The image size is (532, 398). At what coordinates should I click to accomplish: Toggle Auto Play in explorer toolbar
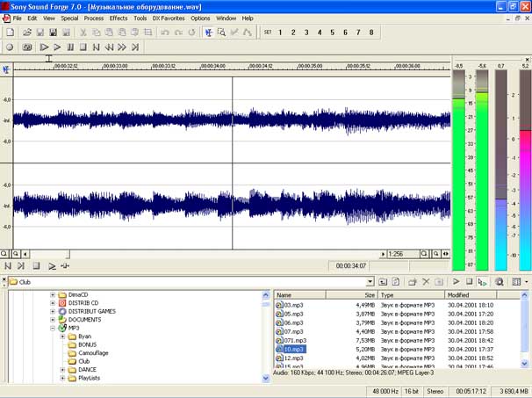click(482, 282)
